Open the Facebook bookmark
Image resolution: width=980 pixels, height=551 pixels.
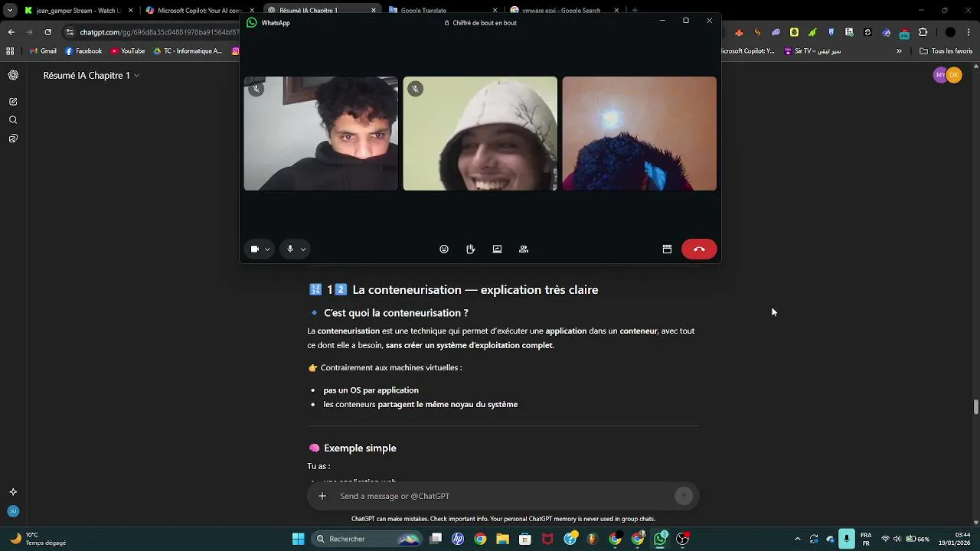(83, 51)
